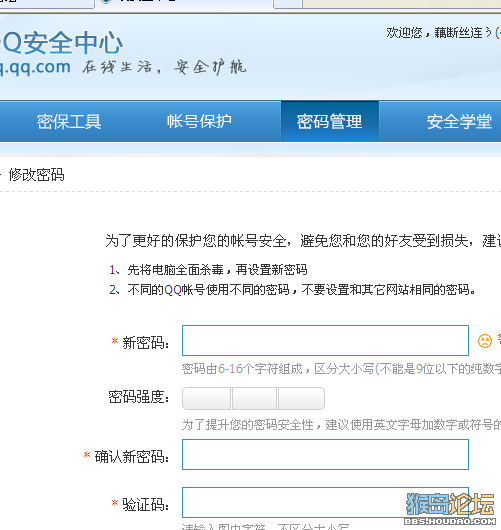
Task: Click the active browser tab at top
Action: point(185,3)
